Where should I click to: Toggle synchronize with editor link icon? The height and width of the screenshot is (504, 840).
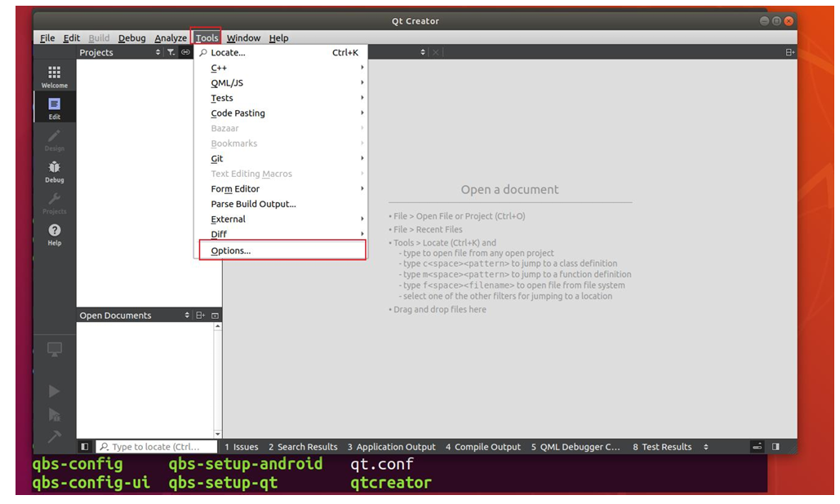tap(185, 52)
